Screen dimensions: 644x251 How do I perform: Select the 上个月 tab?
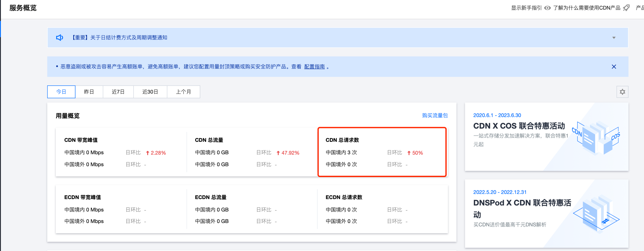(183, 92)
